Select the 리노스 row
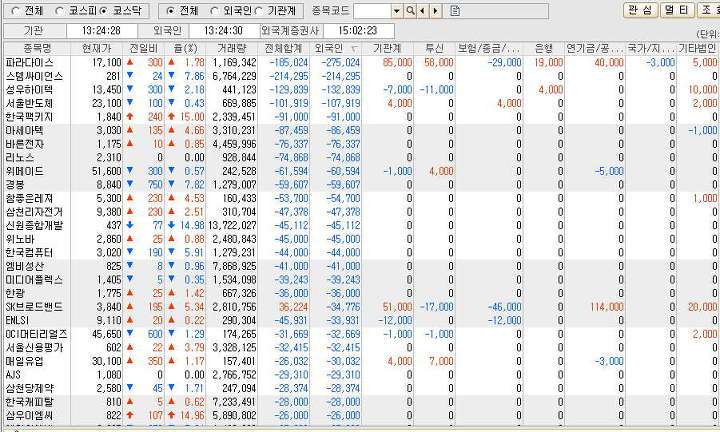720x432 pixels. (x=360, y=157)
